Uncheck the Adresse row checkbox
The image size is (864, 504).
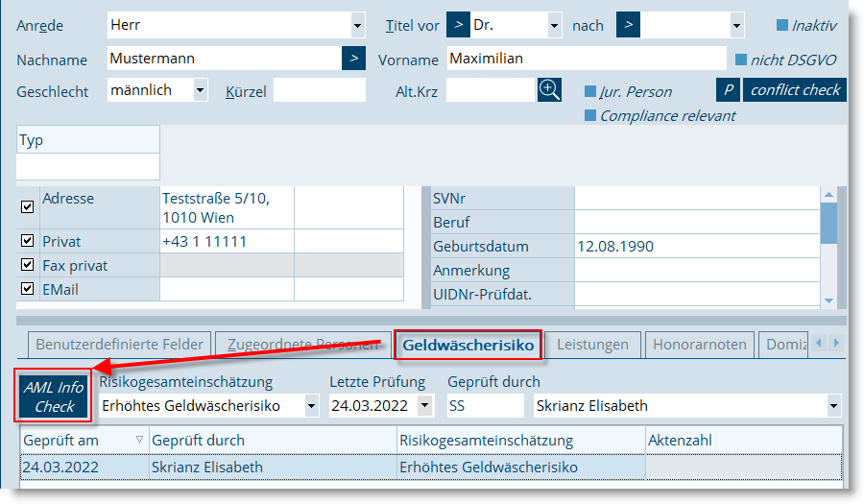pos(27,205)
